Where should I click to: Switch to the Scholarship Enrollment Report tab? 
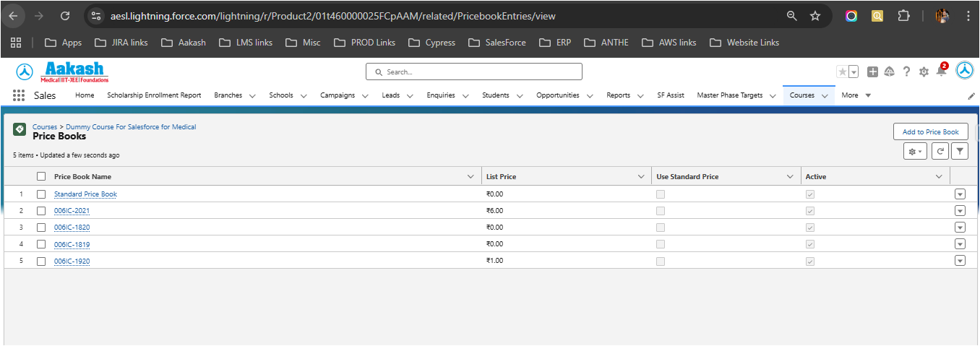[x=154, y=95]
